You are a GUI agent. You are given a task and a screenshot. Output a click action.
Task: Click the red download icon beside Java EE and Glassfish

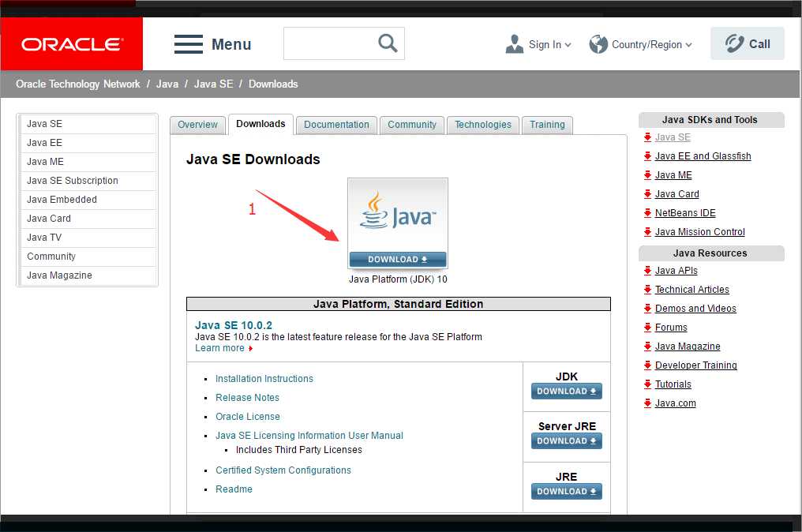(647, 156)
